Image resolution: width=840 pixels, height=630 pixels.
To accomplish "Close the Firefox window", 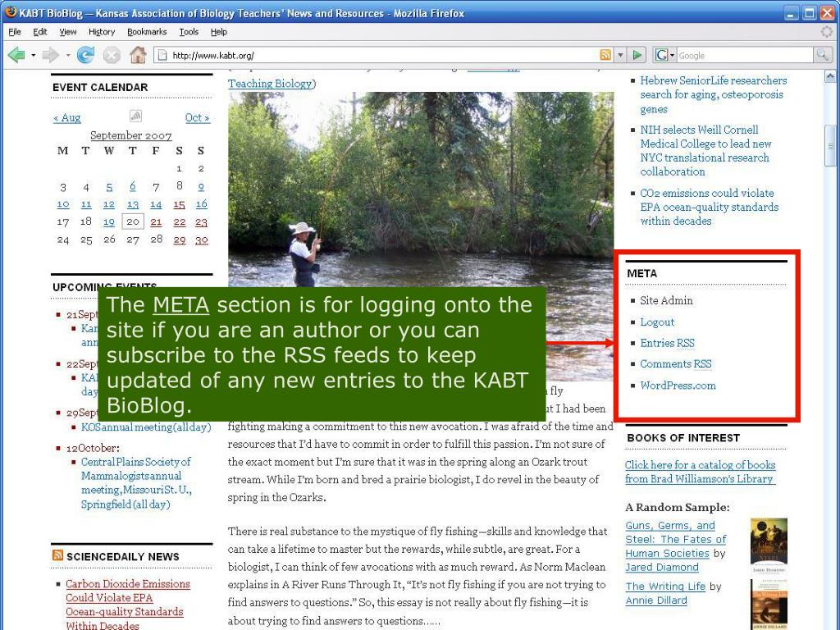I will click(828, 13).
